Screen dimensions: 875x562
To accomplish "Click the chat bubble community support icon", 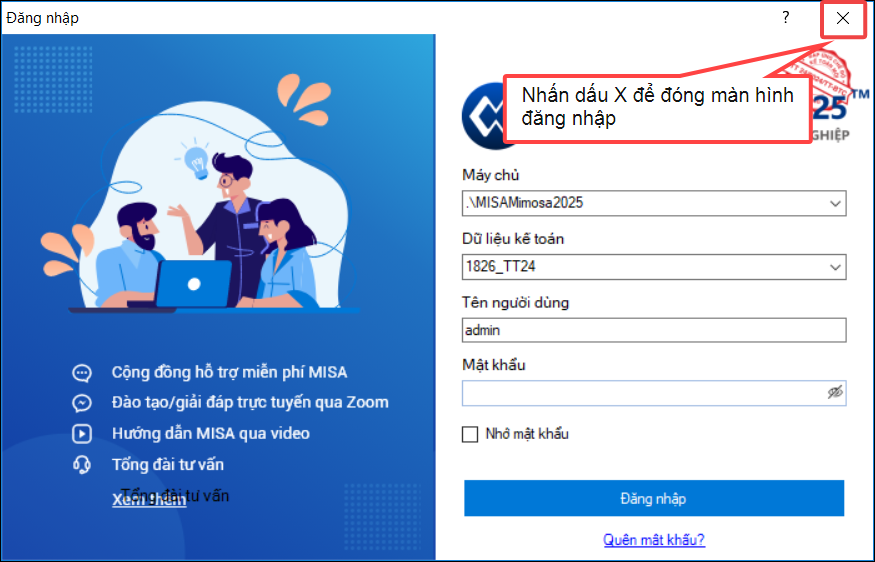I will (x=82, y=372).
